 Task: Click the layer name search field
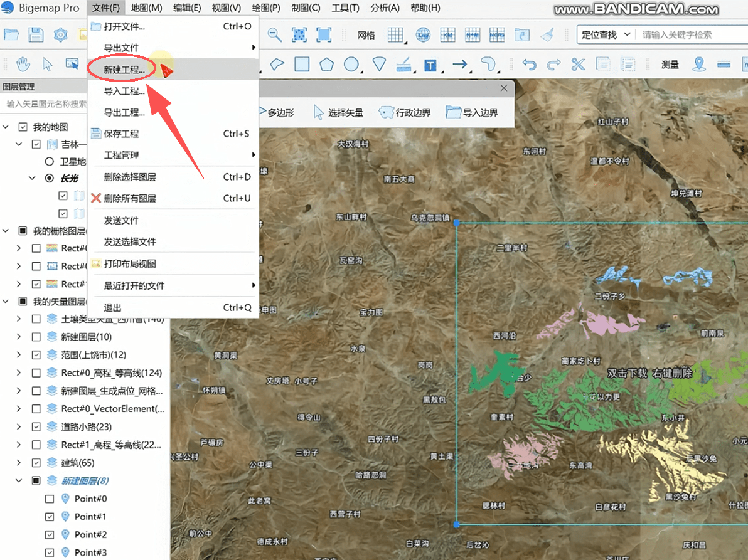point(45,104)
